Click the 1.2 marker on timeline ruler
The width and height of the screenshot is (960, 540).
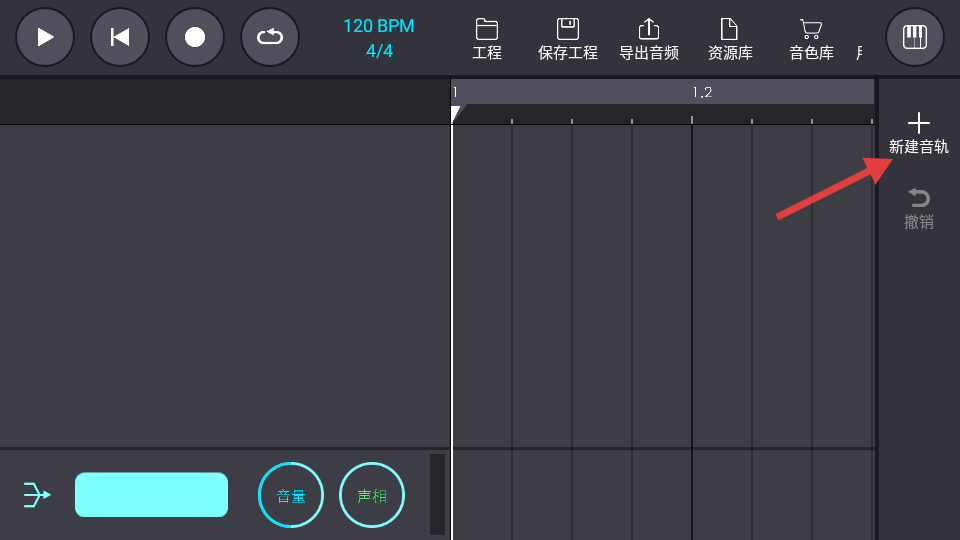tap(702, 92)
